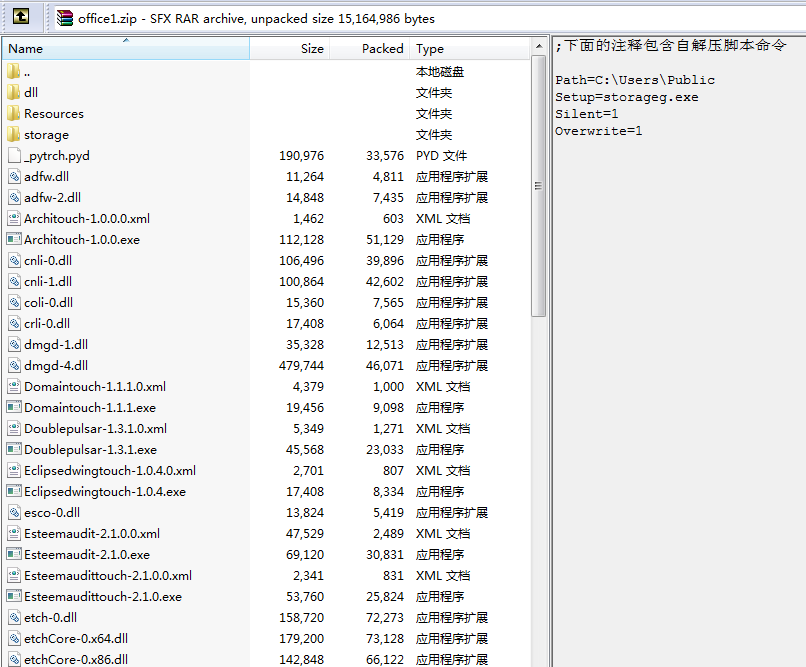Screen dimensions: 806x667
Task: Click the dmgd-1.dll file icon
Action: click(14, 345)
